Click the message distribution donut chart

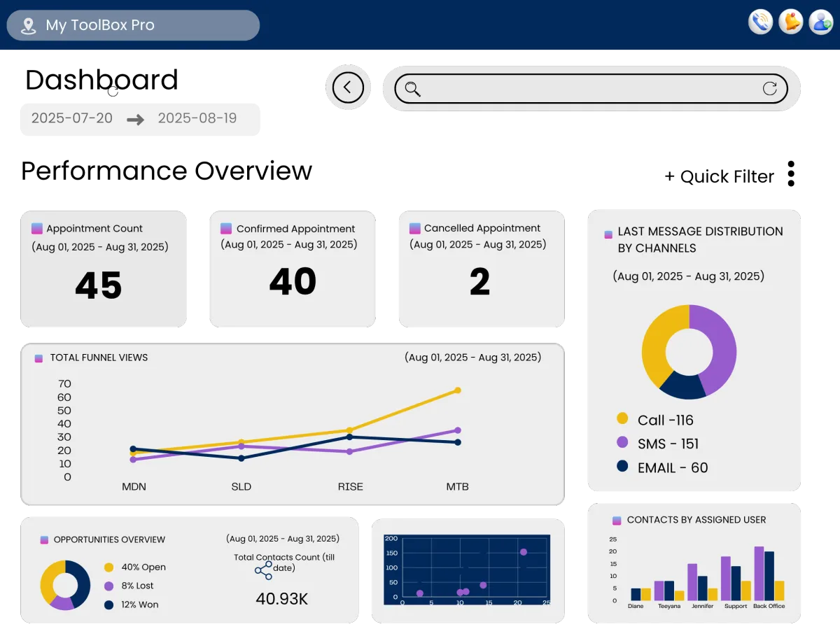click(x=689, y=351)
